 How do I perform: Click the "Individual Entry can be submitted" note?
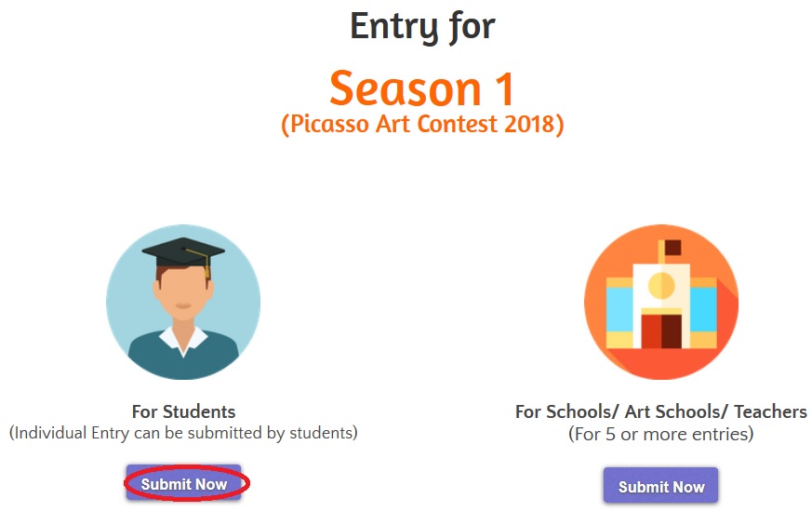tap(183, 433)
